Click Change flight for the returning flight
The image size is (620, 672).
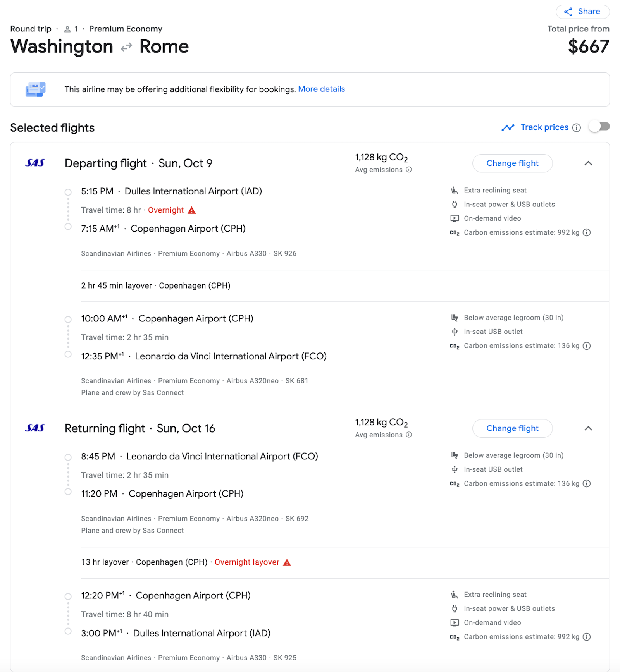512,428
